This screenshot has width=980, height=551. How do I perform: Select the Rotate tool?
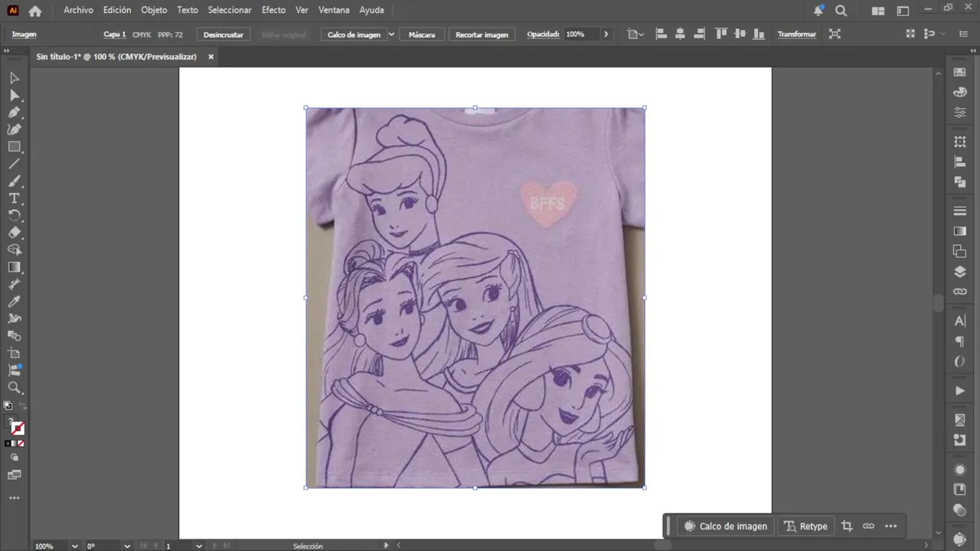point(14,216)
